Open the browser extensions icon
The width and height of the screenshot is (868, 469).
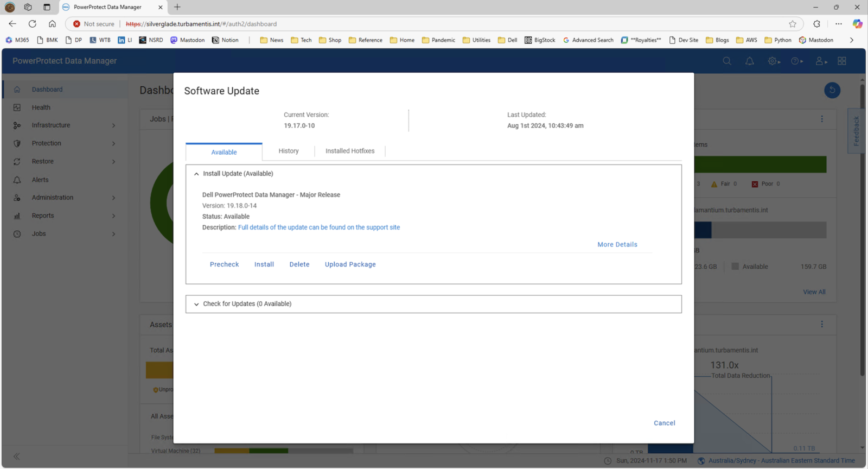pos(816,24)
